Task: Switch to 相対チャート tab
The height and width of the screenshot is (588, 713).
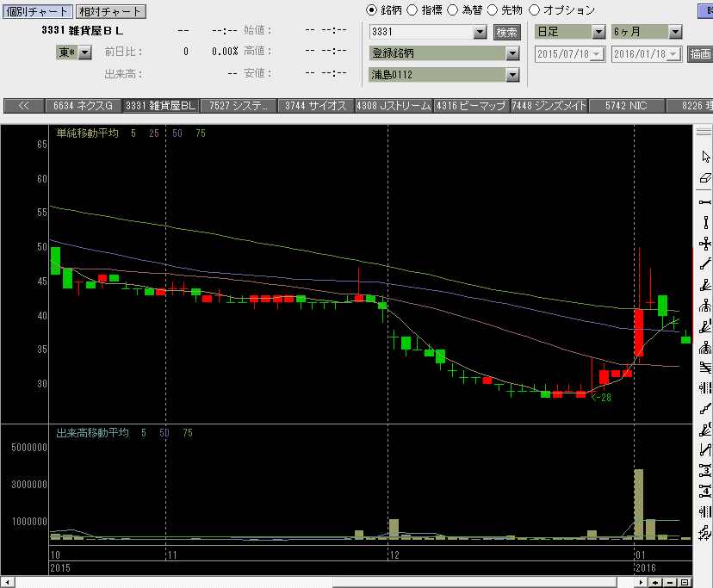Action: pyautogui.click(x=110, y=11)
